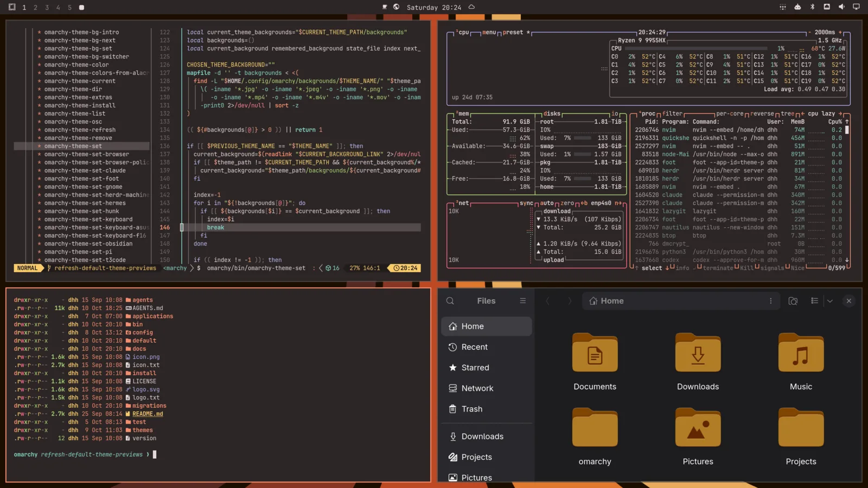868x488 pixels.
Task: Toggle reverse sorting in btop proc box
Action: click(x=762, y=114)
